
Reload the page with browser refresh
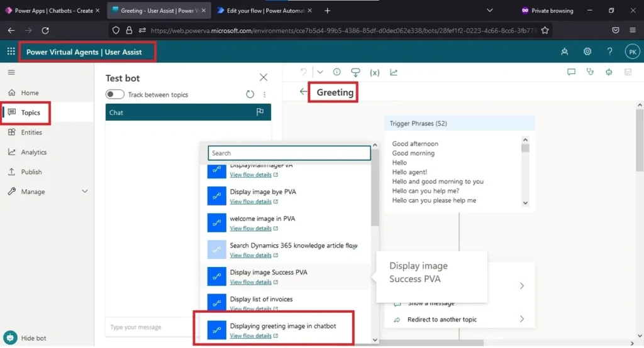[x=45, y=30]
